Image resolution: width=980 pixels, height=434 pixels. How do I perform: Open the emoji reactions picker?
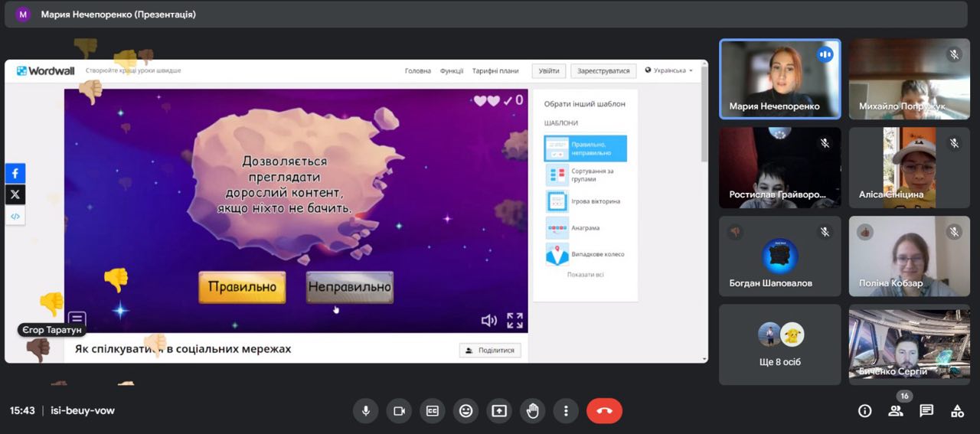(x=465, y=411)
